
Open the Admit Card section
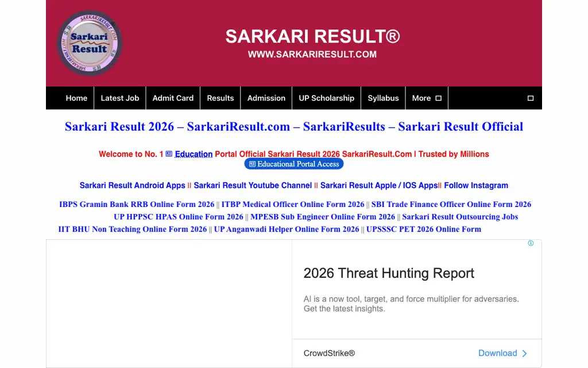click(x=173, y=98)
